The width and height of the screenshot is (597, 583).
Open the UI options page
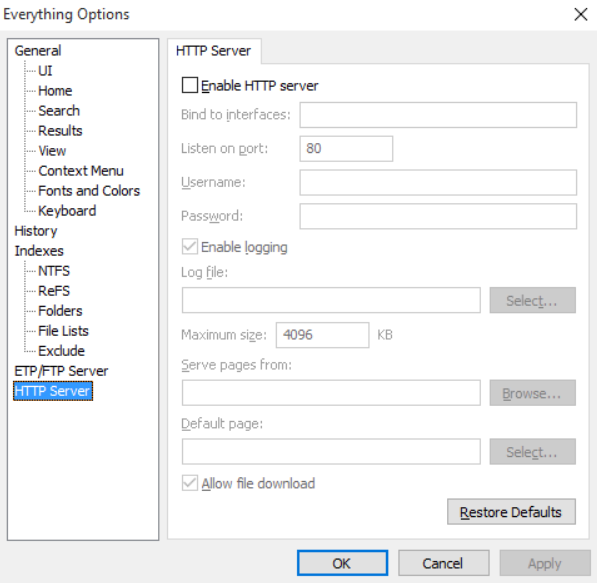[x=45, y=71]
